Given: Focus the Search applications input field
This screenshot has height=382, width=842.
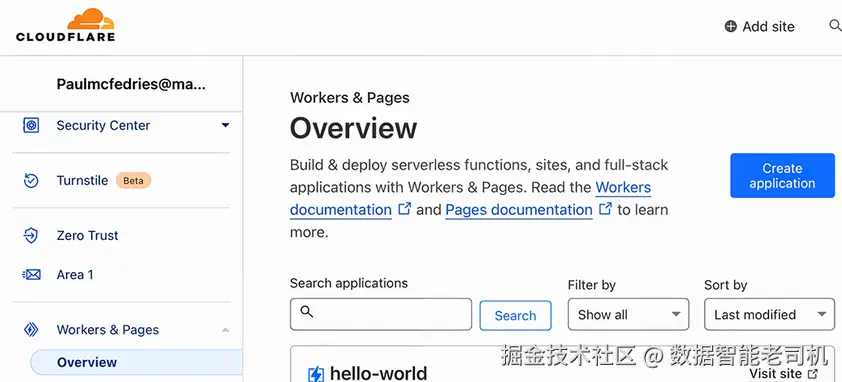Looking at the screenshot, I should click(x=381, y=314).
